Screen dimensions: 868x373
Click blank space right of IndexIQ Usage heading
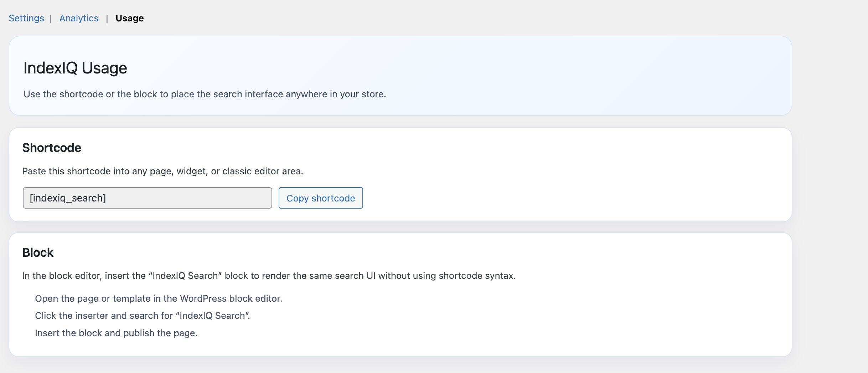click(x=428, y=68)
